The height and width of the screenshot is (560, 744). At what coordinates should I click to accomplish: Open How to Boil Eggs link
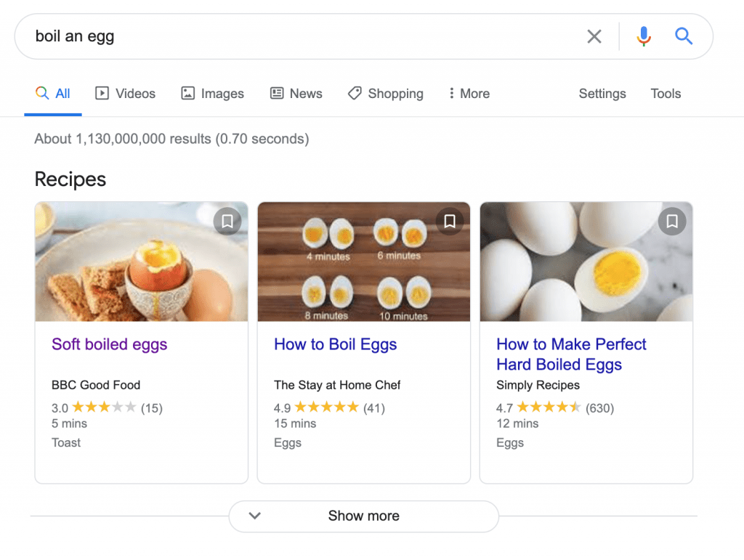pyautogui.click(x=336, y=344)
